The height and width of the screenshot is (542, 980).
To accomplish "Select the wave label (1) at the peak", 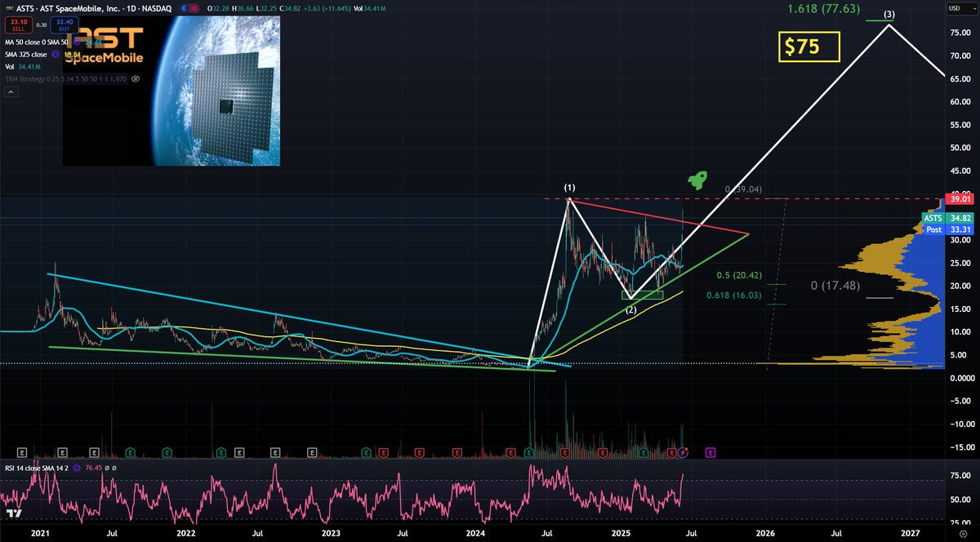I will (570, 189).
